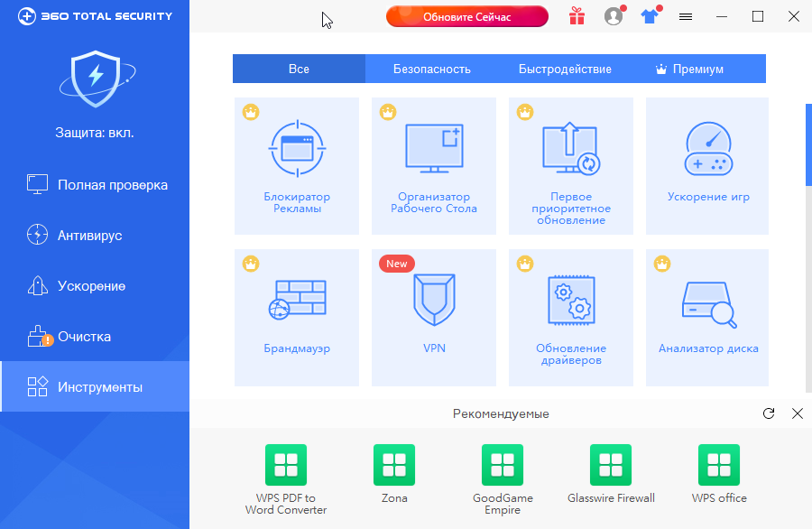Click premium crown badge on Анализатор диска
Screen dimensions: 812x529
point(662,264)
